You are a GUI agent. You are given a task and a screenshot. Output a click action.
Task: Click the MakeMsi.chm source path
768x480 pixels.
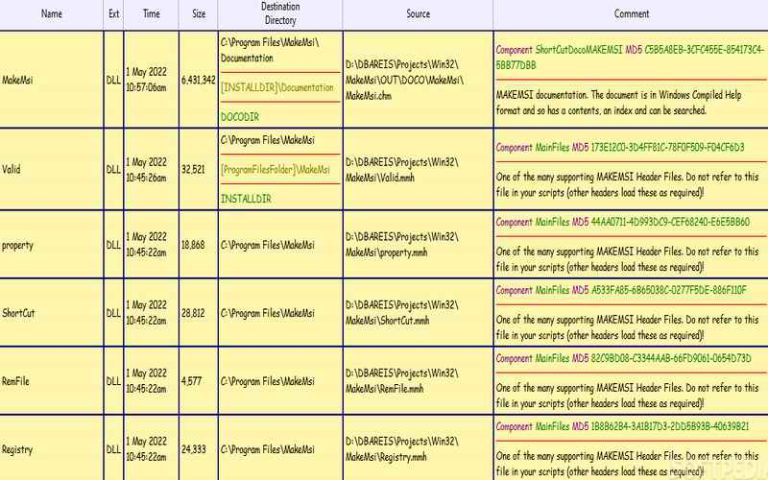point(404,80)
